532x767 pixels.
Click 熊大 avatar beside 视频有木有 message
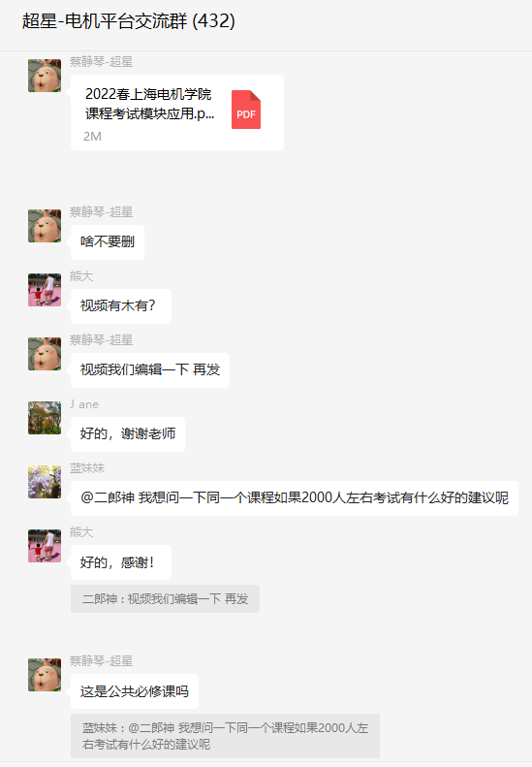[45, 290]
